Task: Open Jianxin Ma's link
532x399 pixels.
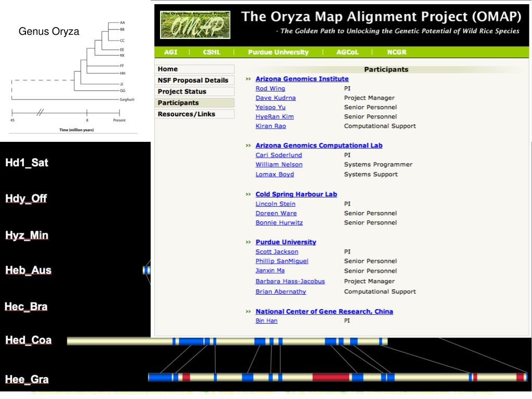Action: (270, 271)
